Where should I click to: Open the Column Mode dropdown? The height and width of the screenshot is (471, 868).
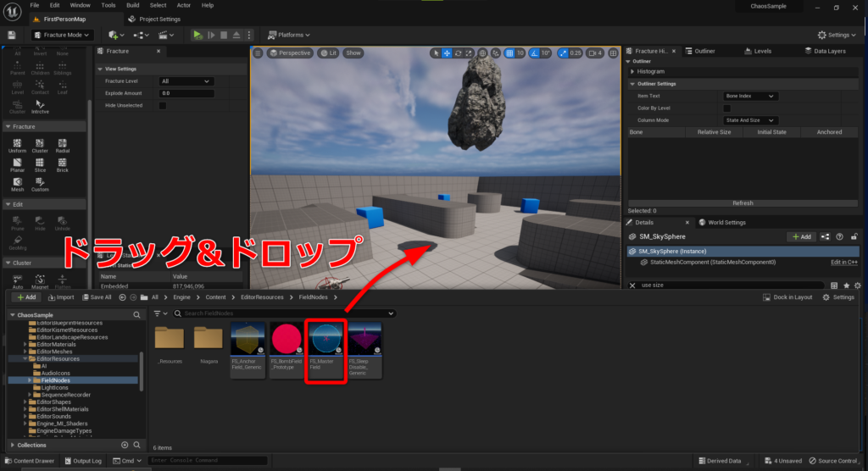(x=750, y=120)
